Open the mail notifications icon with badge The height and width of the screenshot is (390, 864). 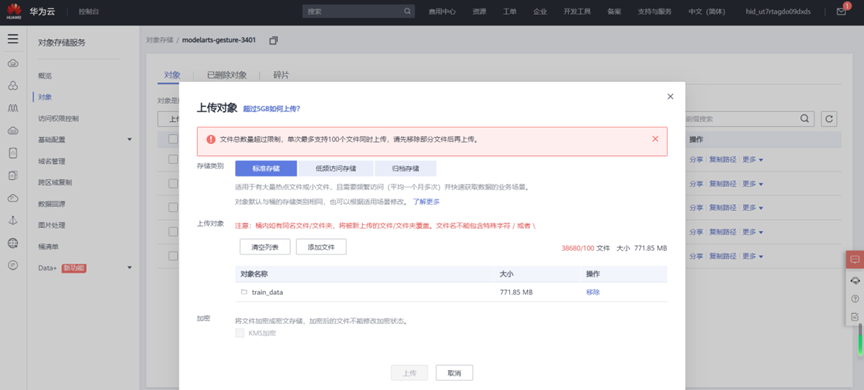tap(841, 11)
